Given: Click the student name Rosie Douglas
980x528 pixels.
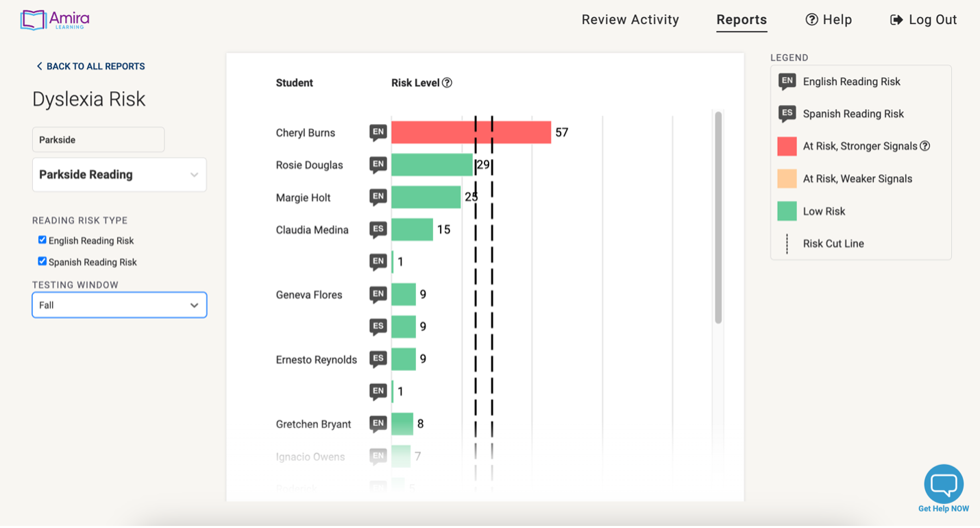Looking at the screenshot, I should [x=309, y=165].
